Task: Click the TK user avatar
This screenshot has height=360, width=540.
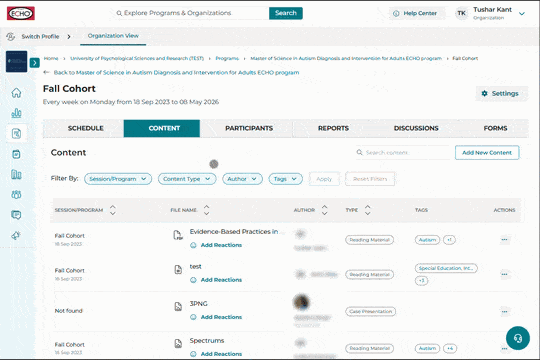Action: coord(461,13)
